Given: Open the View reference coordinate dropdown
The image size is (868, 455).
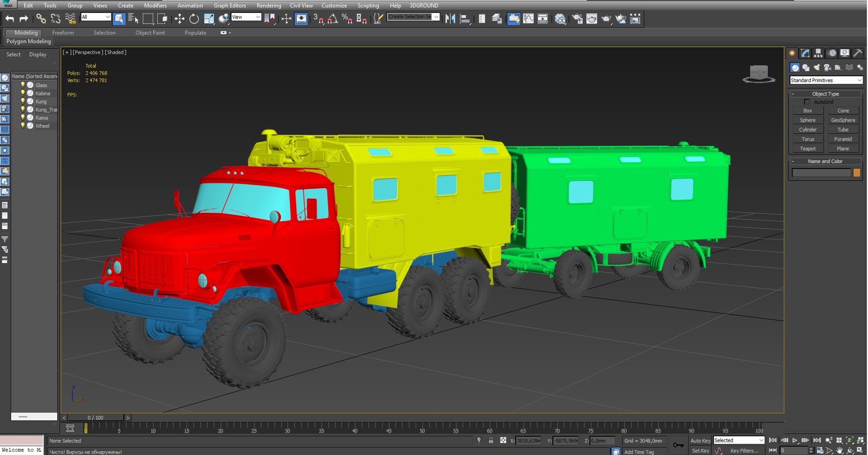Looking at the screenshot, I should (246, 17).
